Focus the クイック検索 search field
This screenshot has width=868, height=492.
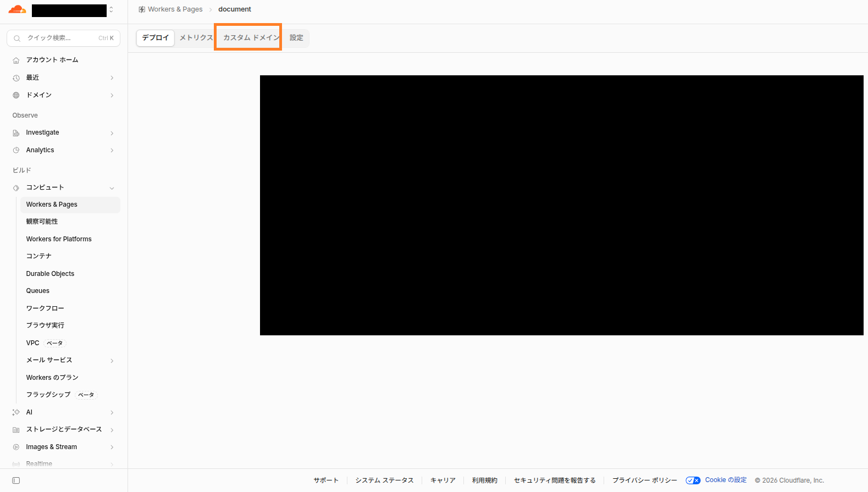[x=63, y=38]
